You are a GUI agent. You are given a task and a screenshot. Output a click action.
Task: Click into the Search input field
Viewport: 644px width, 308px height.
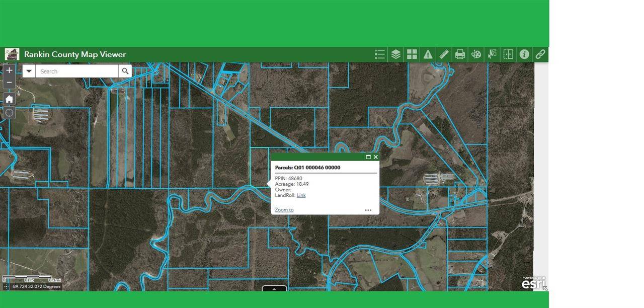coord(77,71)
